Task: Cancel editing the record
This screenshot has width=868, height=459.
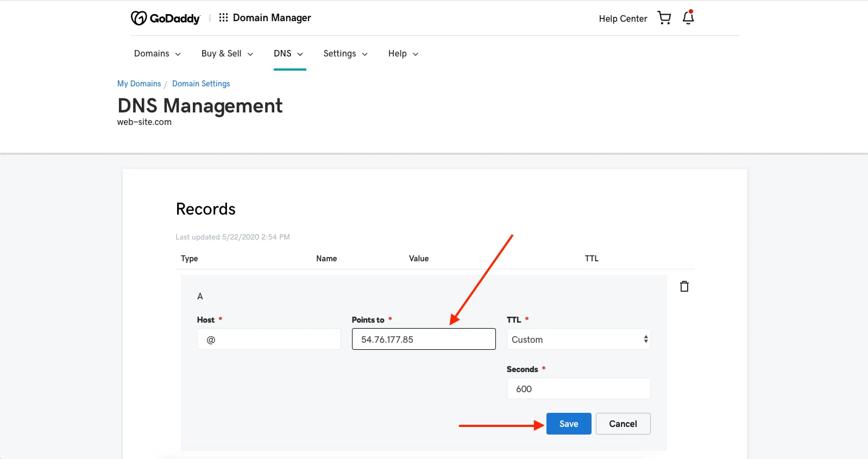Action: click(x=622, y=424)
